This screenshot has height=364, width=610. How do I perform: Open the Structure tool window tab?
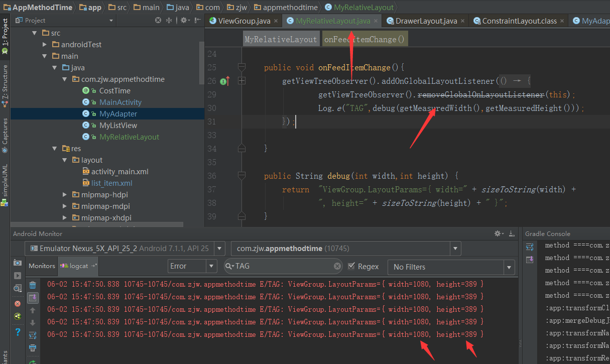point(5,86)
